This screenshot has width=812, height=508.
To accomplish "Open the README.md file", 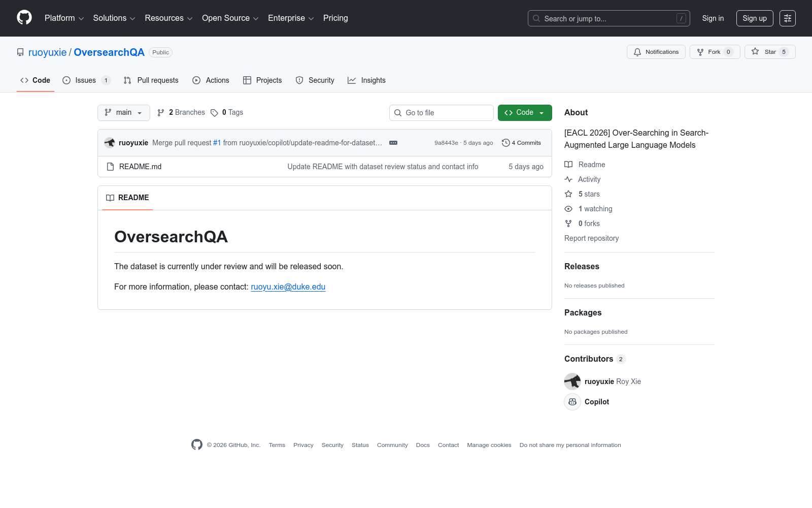I will (140, 167).
